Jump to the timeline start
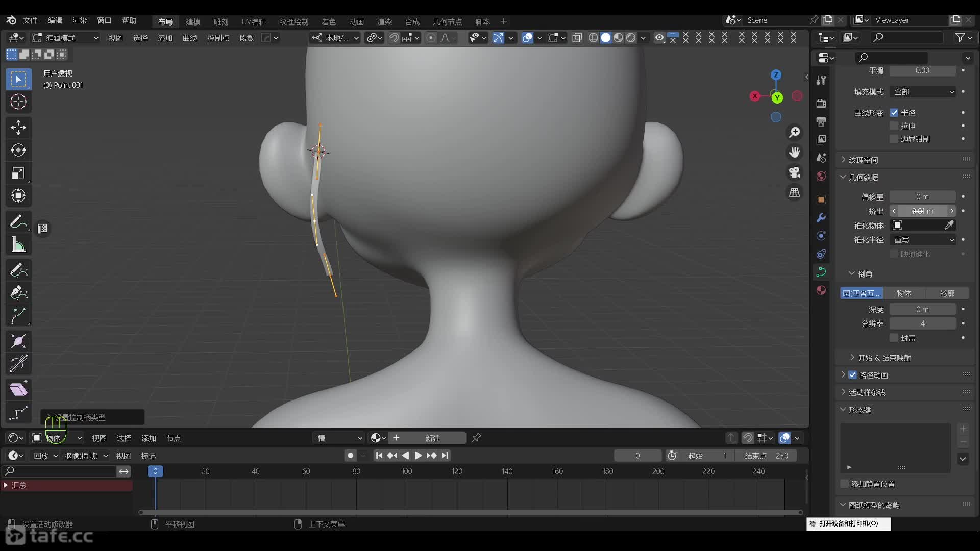This screenshot has width=980, height=551. click(x=379, y=456)
